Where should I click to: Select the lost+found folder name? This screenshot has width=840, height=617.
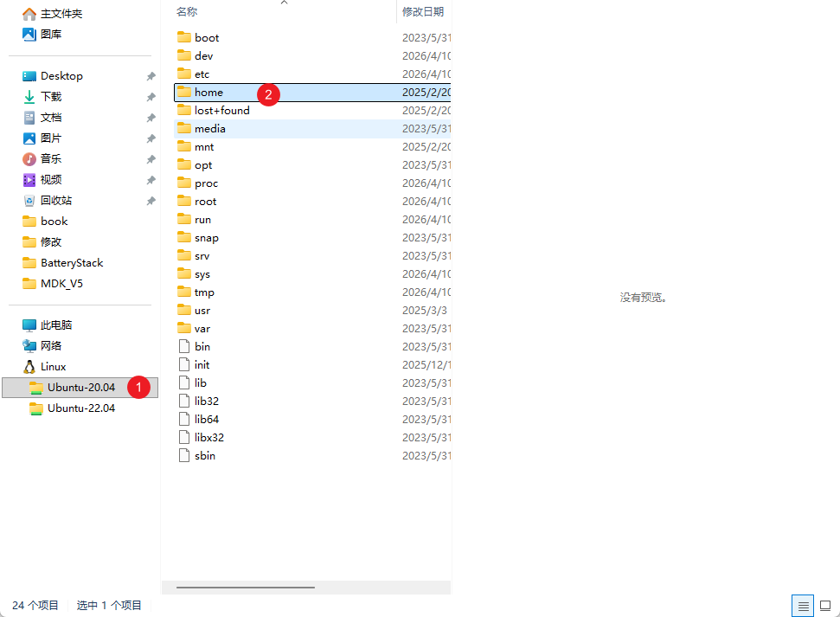tap(221, 111)
